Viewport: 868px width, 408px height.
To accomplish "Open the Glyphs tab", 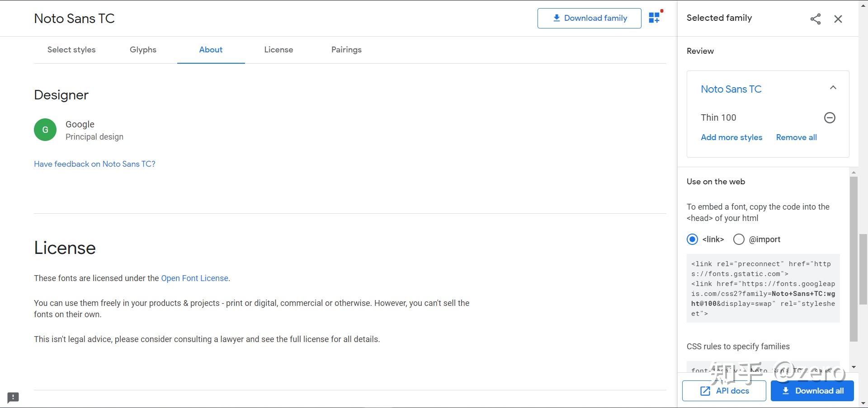I will click(x=143, y=50).
